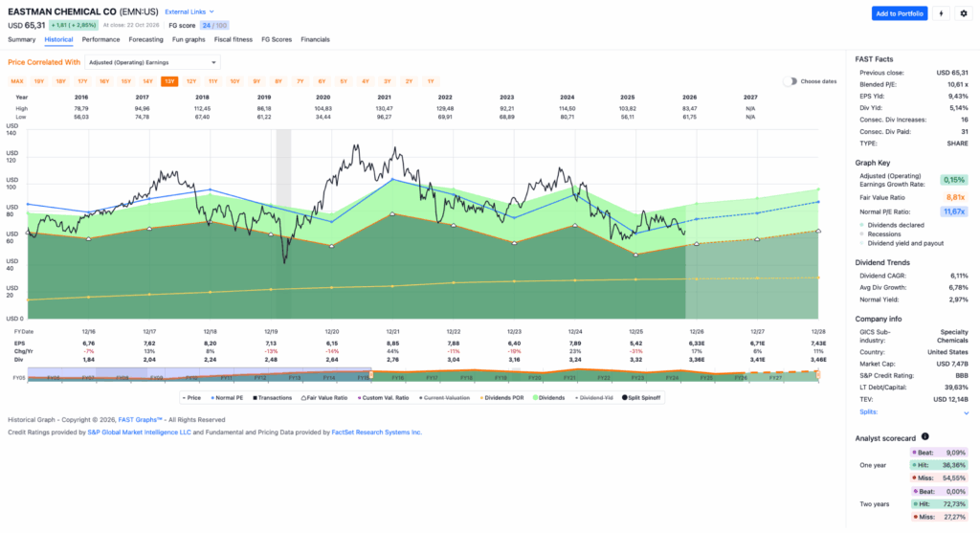Click the Hit 72,73% two-year scorecard value

click(x=939, y=503)
